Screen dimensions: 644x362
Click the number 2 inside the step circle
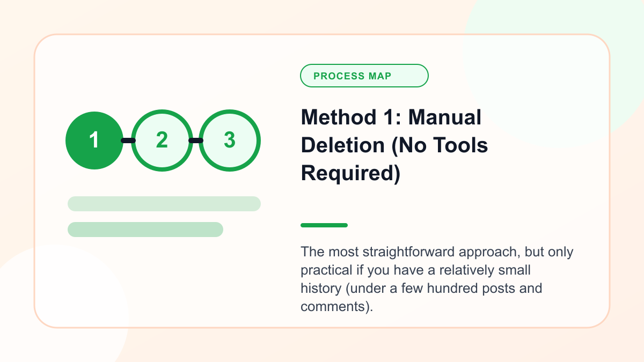pos(162,141)
